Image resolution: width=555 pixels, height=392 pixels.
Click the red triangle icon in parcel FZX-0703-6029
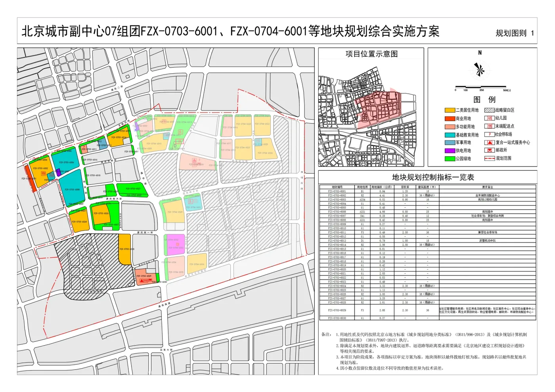(x=142, y=281)
